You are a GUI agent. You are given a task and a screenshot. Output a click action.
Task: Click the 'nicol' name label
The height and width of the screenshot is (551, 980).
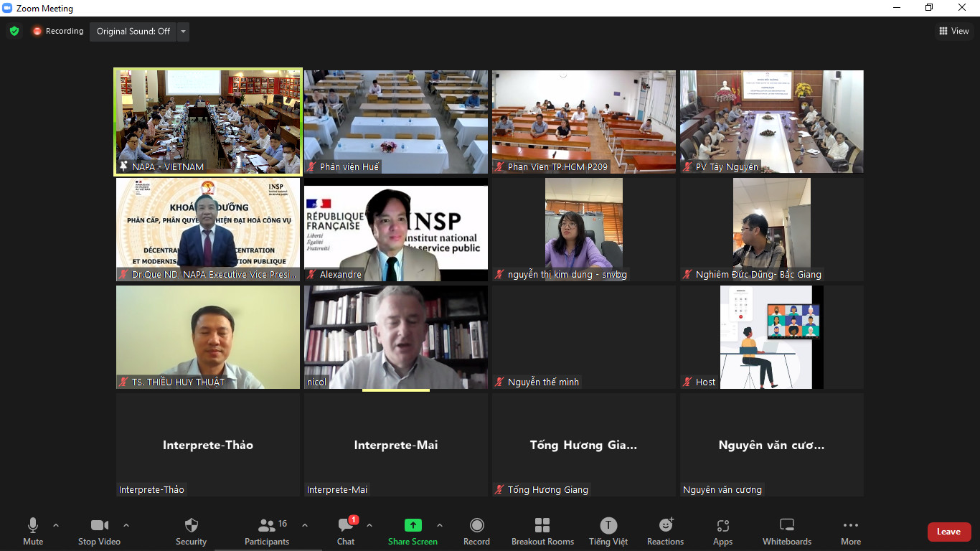pyautogui.click(x=316, y=382)
